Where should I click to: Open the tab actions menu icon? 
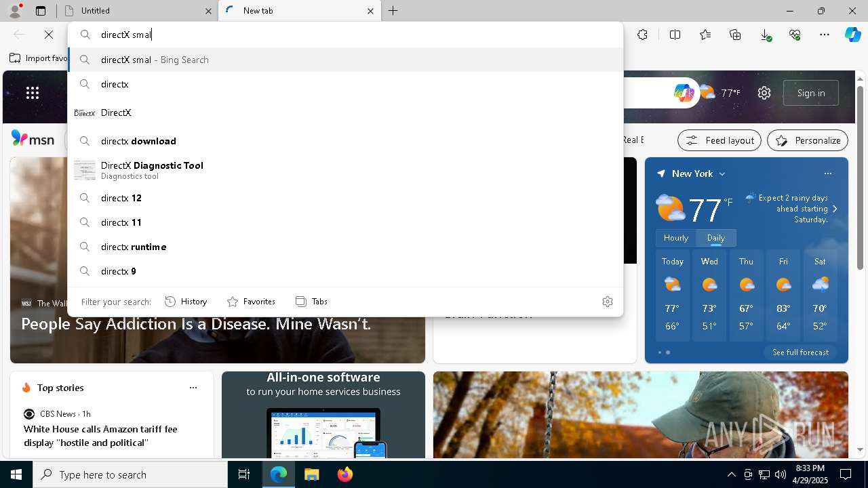pyautogui.click(x=41, y=11)
